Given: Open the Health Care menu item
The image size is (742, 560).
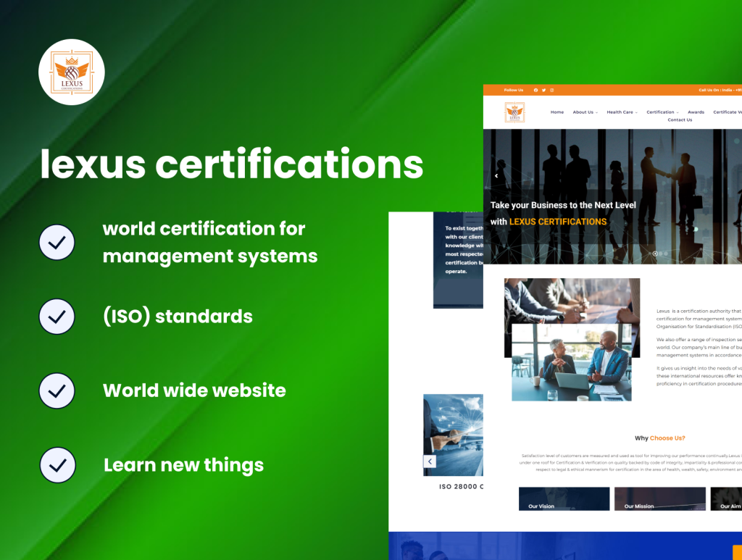Looking at the screenshot, I should (620, 112).
